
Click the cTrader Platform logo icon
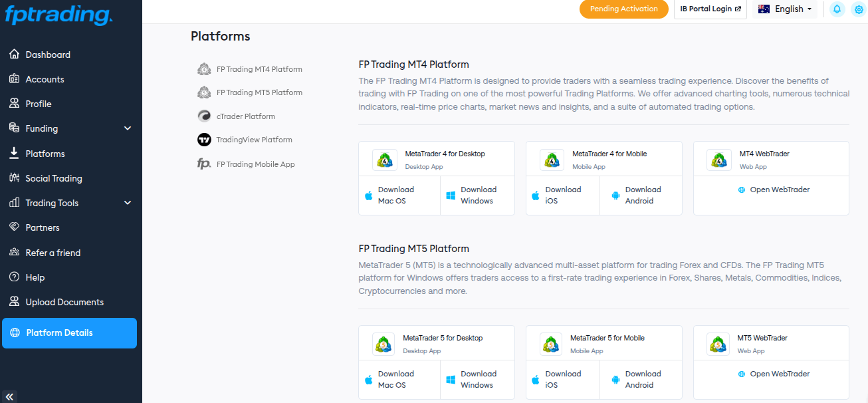coord(204,116)
